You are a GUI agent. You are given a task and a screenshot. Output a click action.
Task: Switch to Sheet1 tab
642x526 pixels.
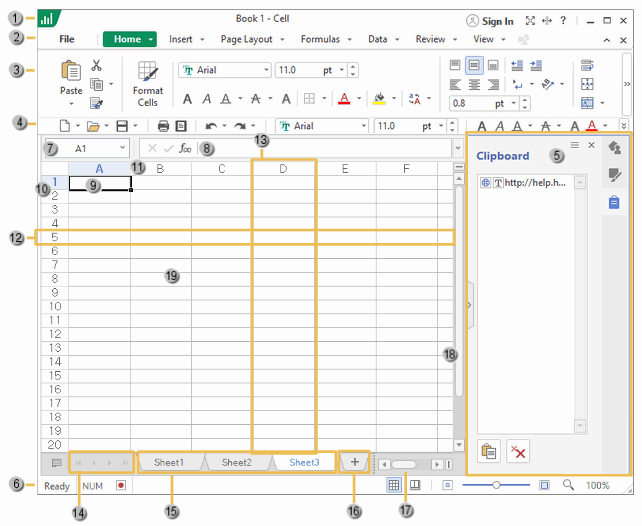(169, 463)
